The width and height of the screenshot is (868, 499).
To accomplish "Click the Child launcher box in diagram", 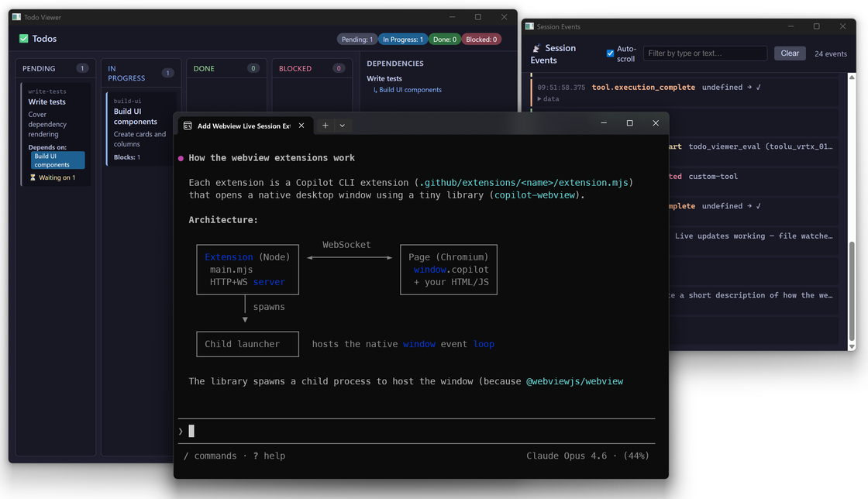I will (x=247, y=344).
